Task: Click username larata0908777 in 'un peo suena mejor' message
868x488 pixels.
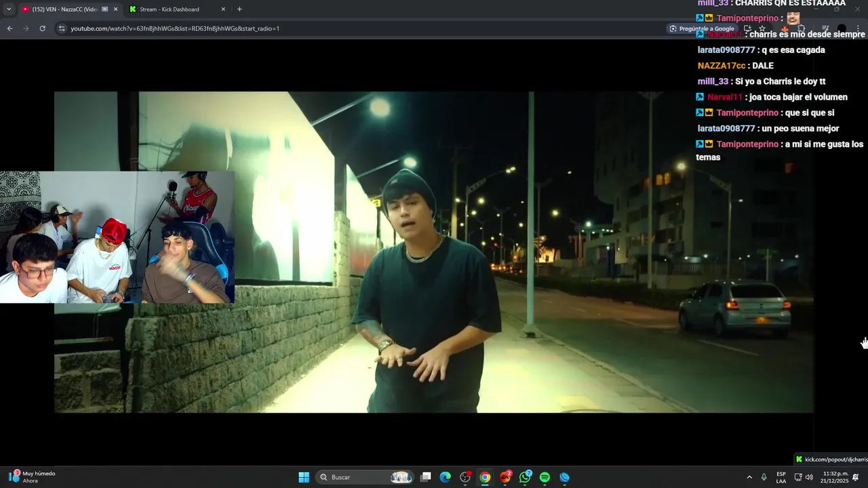Action: tap(726, 128)
